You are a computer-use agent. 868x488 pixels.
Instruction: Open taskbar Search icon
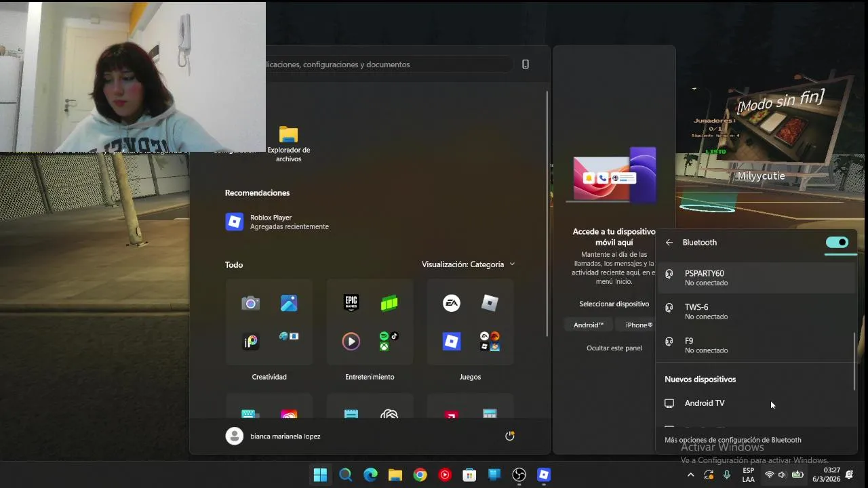(x=345, y=475)
